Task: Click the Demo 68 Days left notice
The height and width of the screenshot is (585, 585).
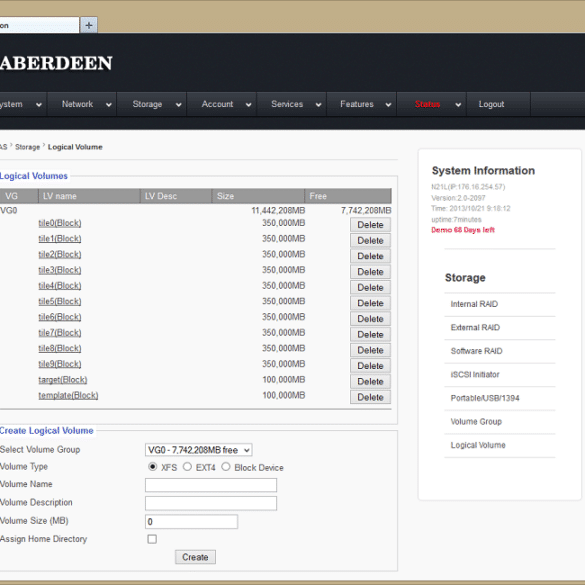Action: pyautogui.click(x=463, y=230)
